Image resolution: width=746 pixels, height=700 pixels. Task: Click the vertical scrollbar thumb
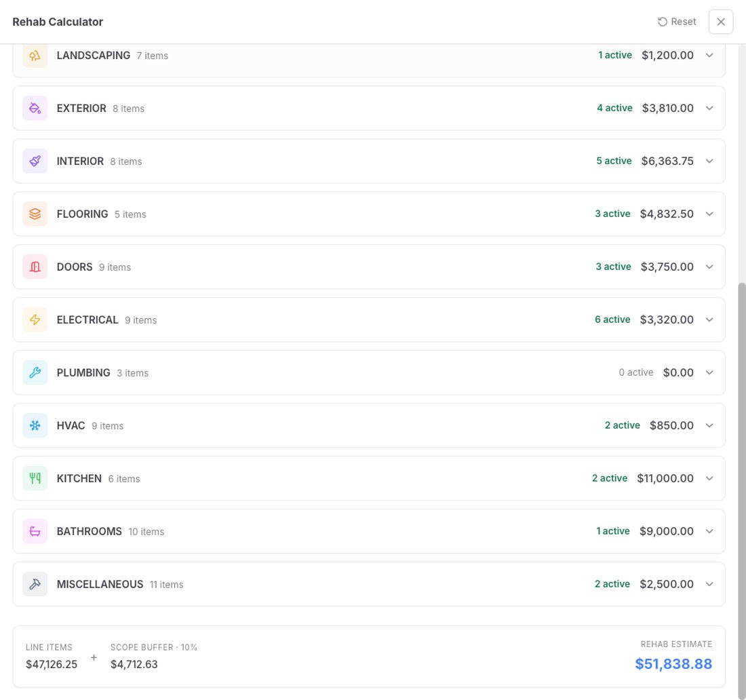[742, 490]
